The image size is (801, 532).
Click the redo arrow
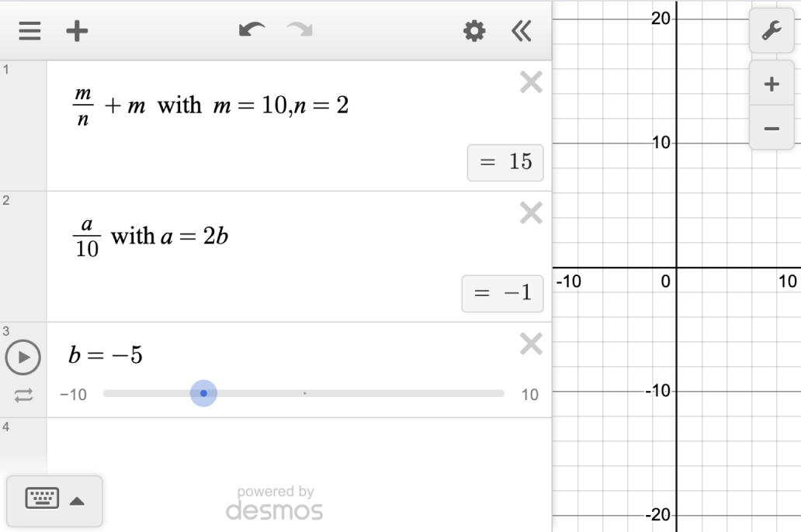298,31
